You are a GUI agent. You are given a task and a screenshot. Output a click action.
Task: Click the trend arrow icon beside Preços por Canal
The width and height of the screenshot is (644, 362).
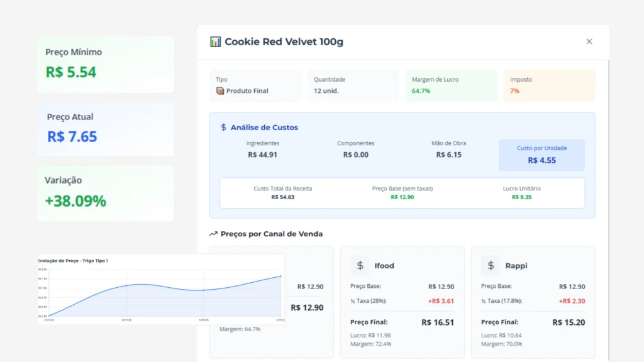pos(213,234)
